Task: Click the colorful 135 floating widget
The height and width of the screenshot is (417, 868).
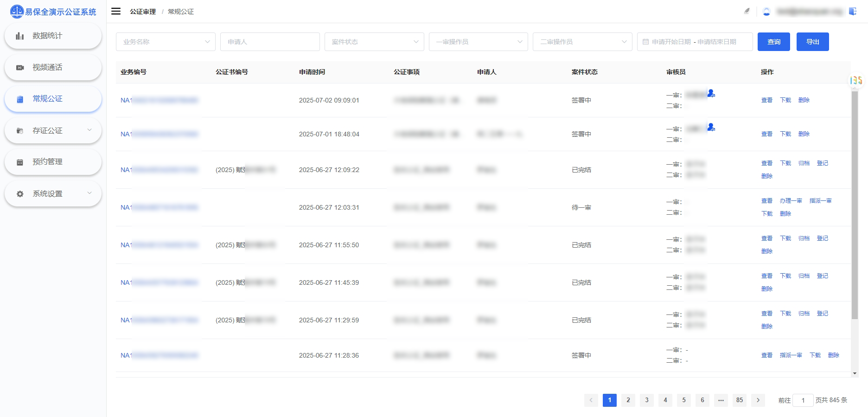Action: point(856,80)
